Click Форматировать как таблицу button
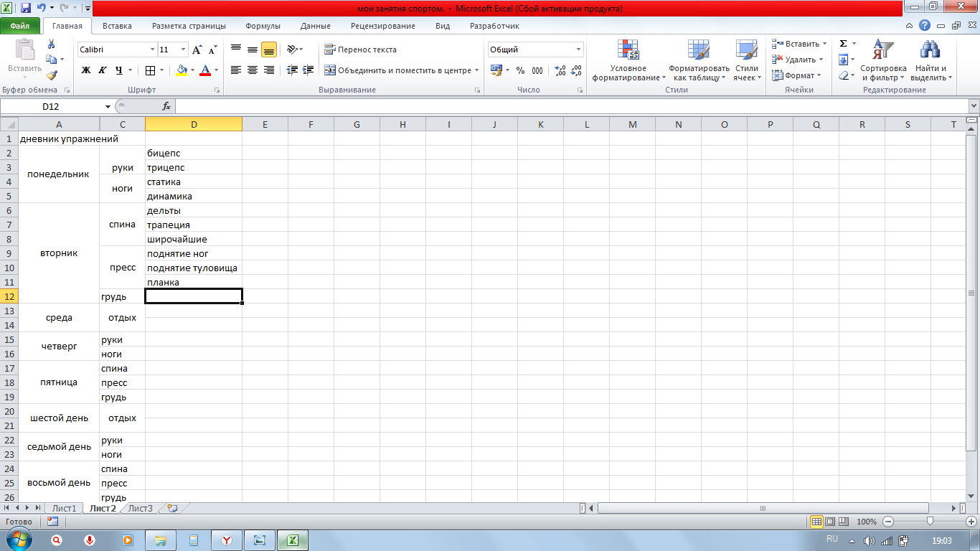Image resolution: width=980 pixels, height=551 pixels. (699, 60)
